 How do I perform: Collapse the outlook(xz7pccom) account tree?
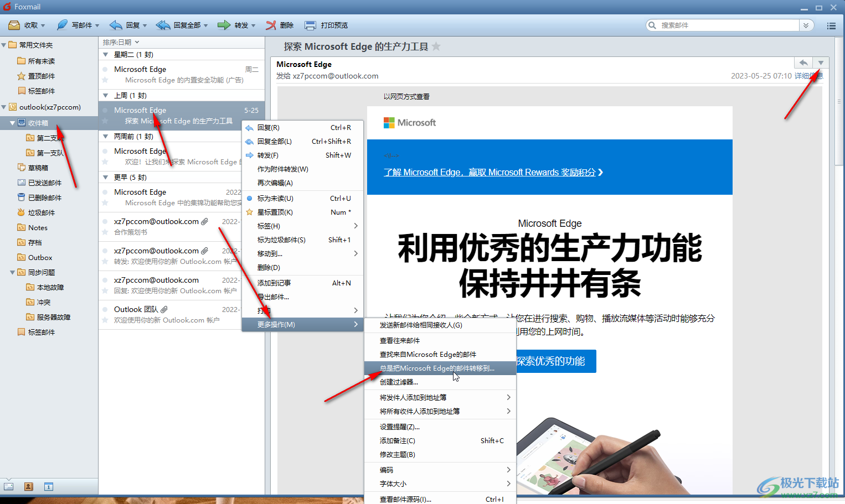pos(4,107)
